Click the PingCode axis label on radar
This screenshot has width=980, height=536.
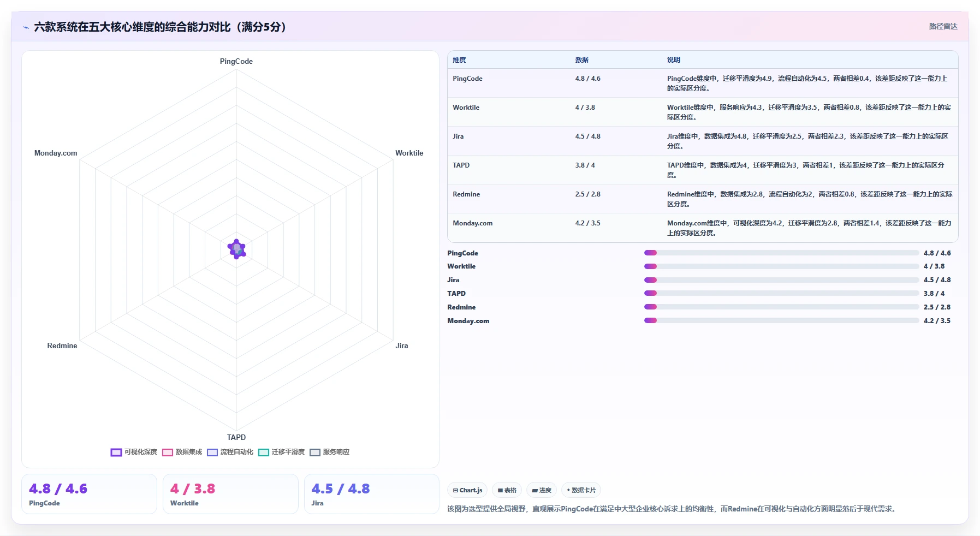tap(236, 62)
